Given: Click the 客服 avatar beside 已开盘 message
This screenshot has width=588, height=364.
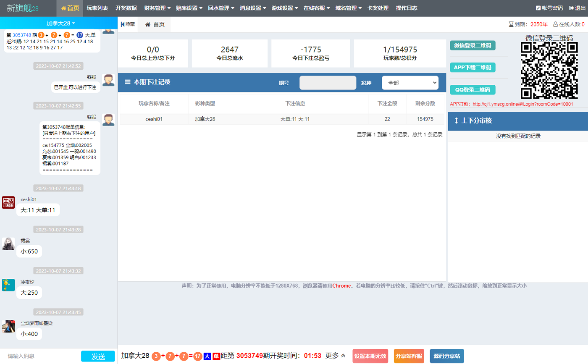Looking at the screenshot, I should tap(108, 80).
